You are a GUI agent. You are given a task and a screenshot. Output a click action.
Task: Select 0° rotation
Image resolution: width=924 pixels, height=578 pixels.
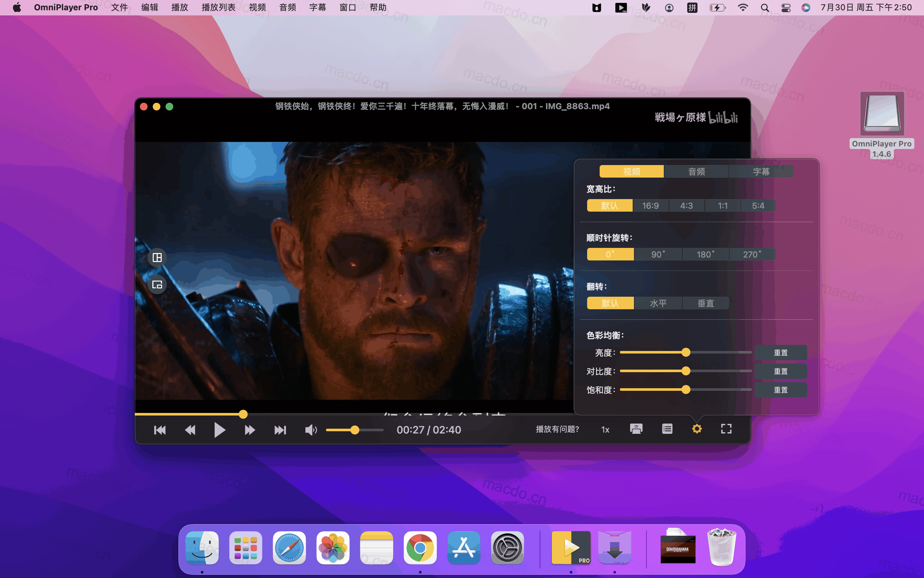[x=610, y=254]
